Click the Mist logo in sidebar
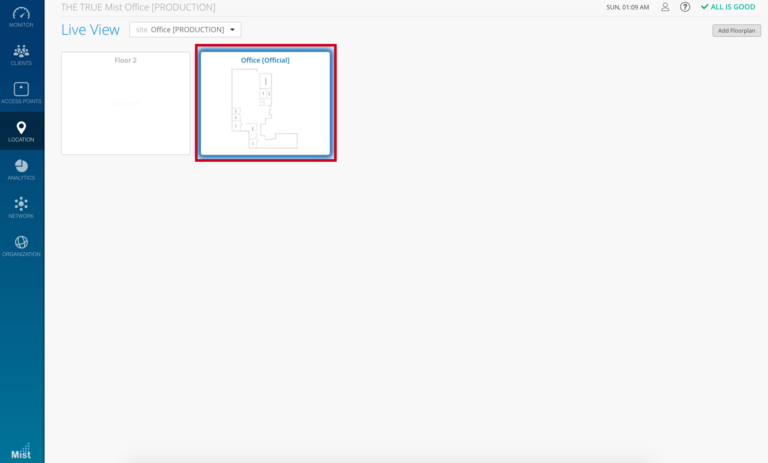Viewport: 768px width, 463px height. tap(21, 449)
